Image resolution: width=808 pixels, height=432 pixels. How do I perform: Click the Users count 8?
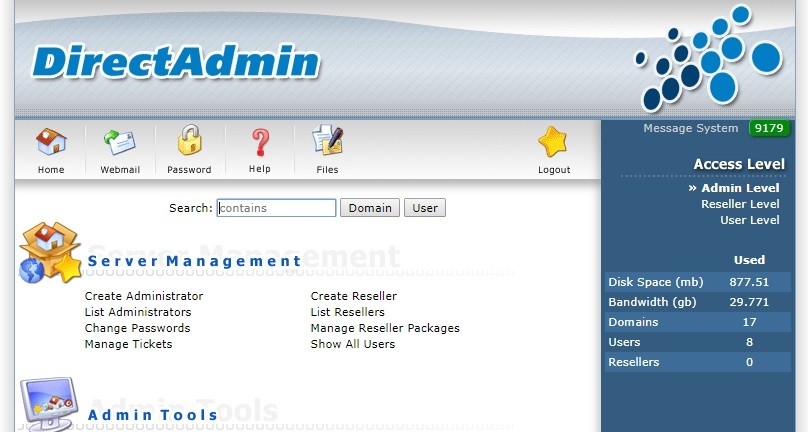click(749, 342)
